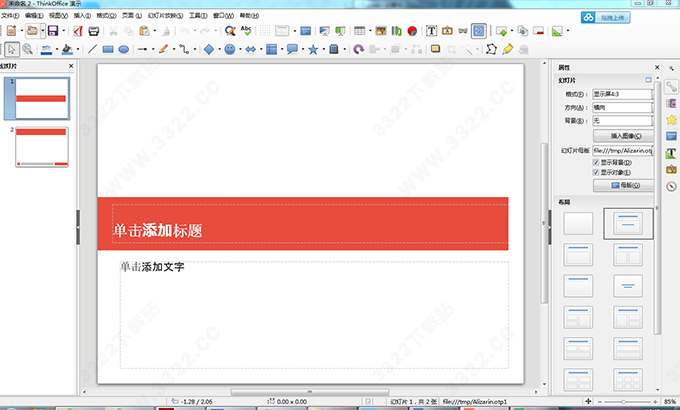680x410 pixels.
Task: Toggle the Display Grid dotted icon
Action: 265,31
